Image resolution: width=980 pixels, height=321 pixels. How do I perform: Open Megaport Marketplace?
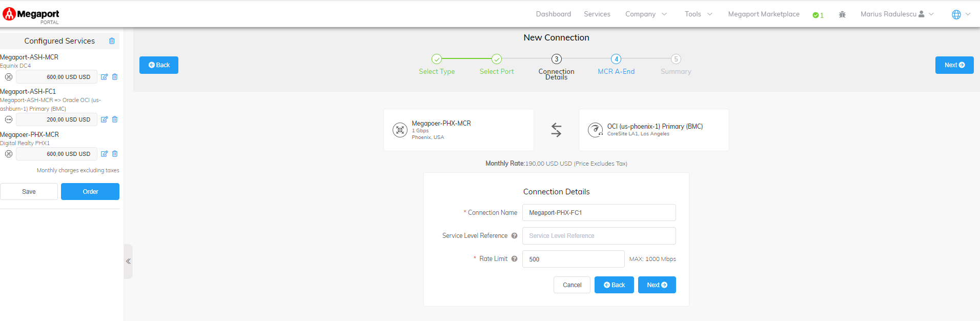click(763, 14)
